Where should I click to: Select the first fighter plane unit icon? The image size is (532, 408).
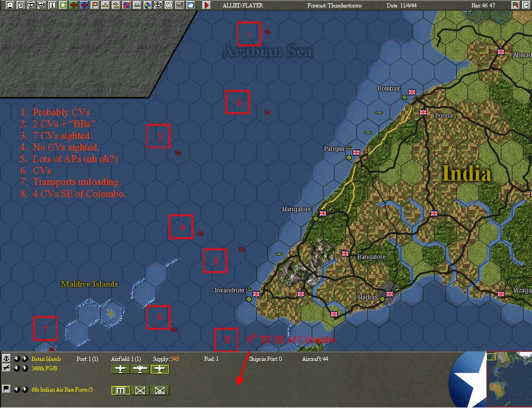point(121,369)
